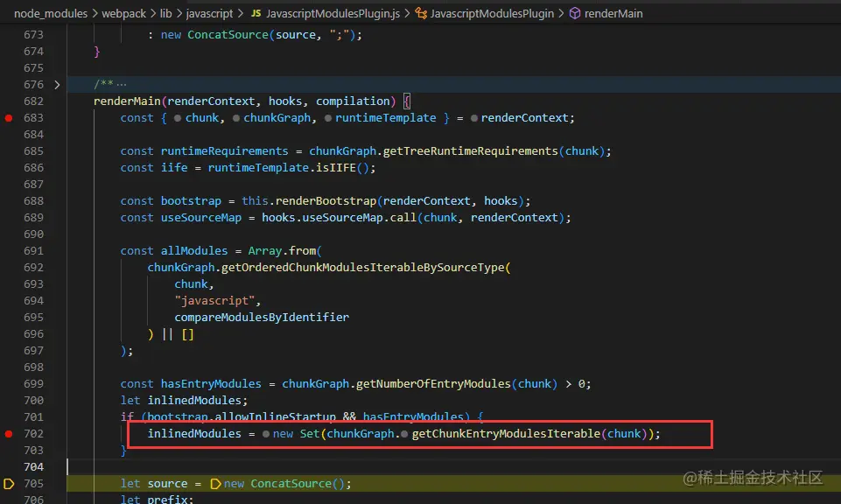Viewport: 841px width, 504px height.
Task: Click allModules variable on line 691
Action: click(x=194, y=251)
